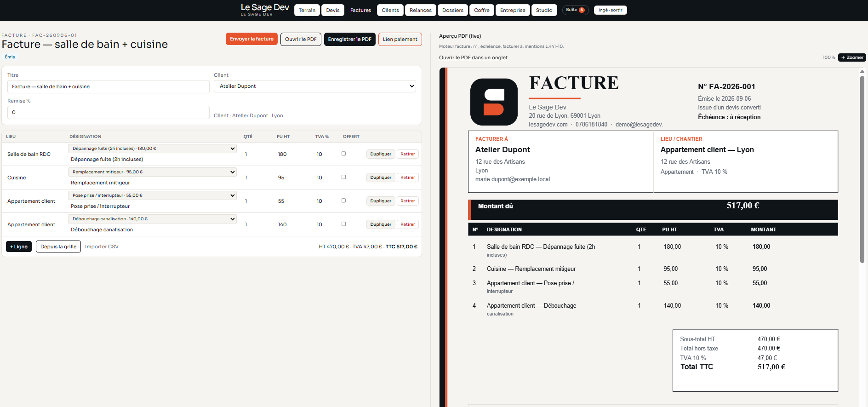Click the Titre input field

[108, 86]
